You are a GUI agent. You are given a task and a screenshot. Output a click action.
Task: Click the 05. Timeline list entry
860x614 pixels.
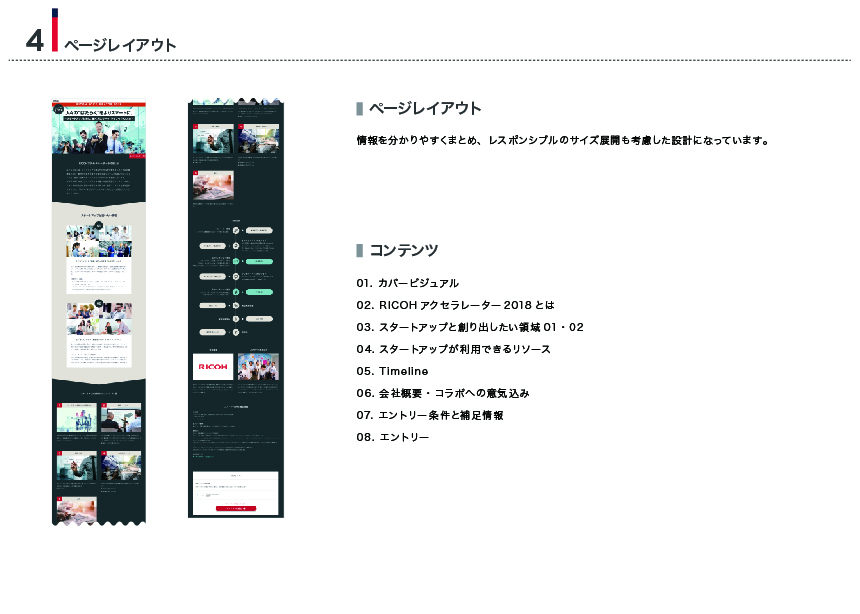point(392,371)
